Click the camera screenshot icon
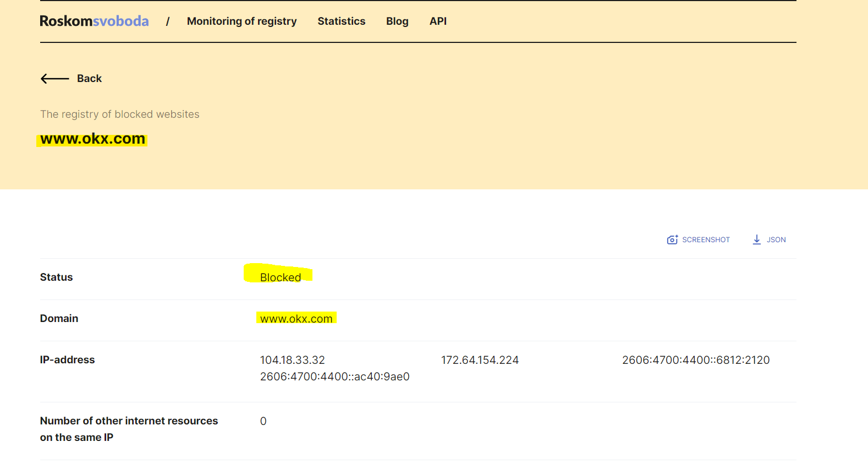This screenshot has width=868, height=469. (672, 239)
